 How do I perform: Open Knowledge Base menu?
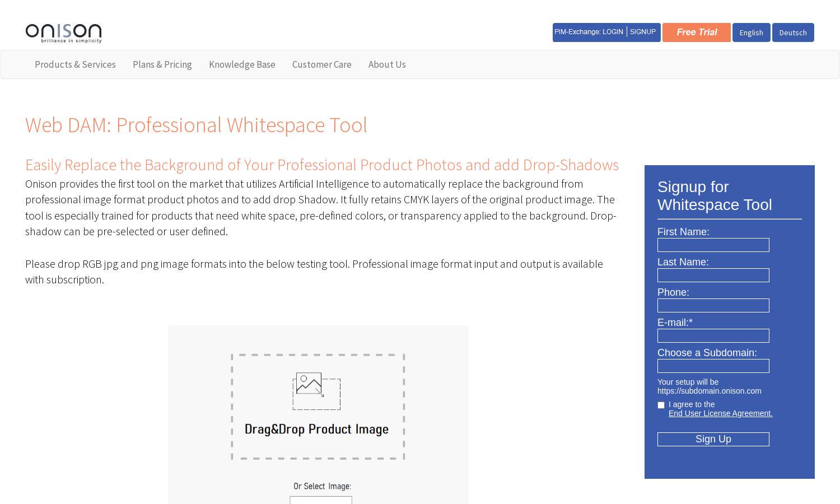point(242,64)
